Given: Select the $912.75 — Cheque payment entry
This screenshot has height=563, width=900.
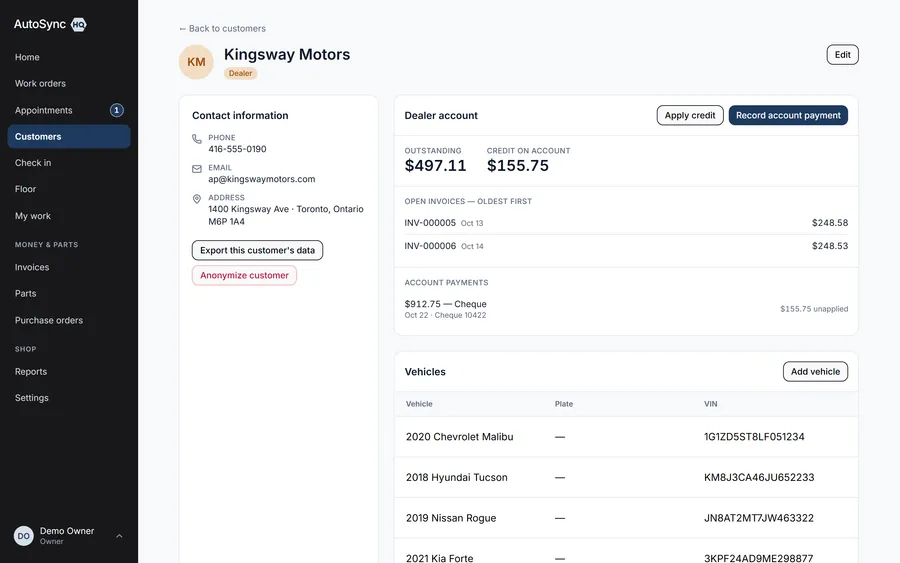Looking at the screenshot, I should coord(626,309).
